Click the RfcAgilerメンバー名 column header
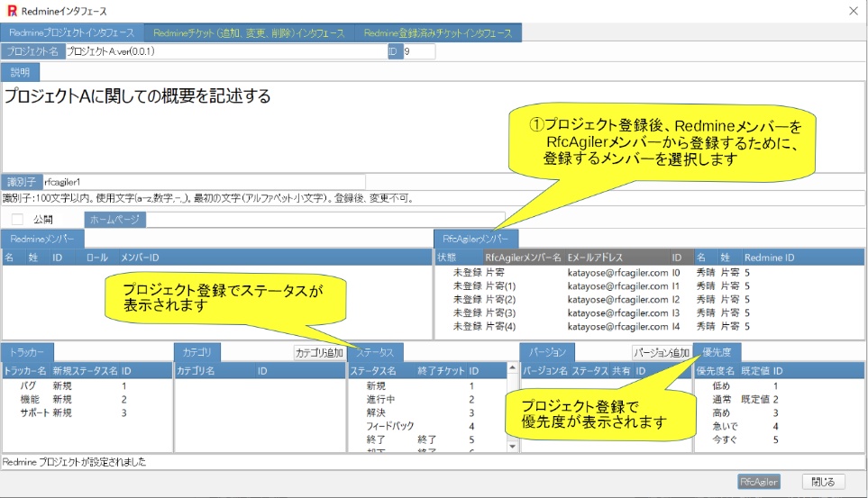The image size is (868, 498). tap(523, 258)
